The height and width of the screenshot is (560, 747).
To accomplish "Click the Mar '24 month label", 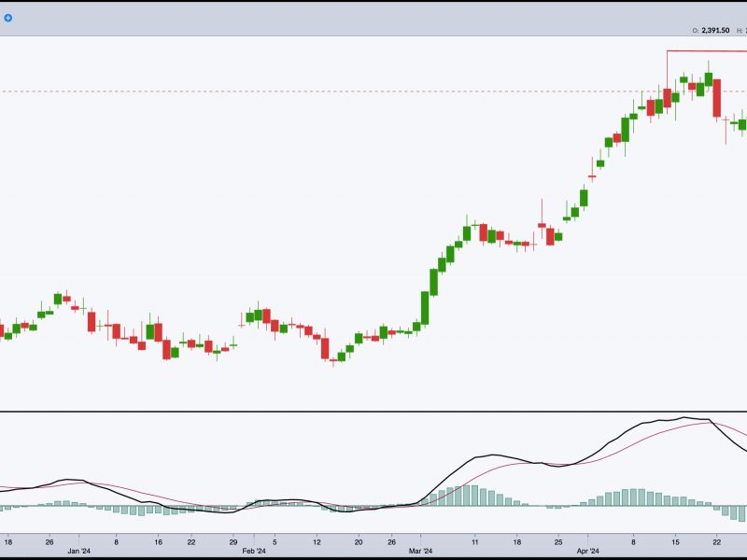I will pyautogui.click(x=421, y=552).
